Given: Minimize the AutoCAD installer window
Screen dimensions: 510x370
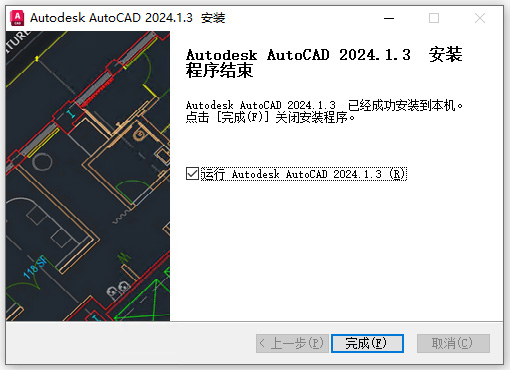Looking at the screenshot, I should [389, 18].
